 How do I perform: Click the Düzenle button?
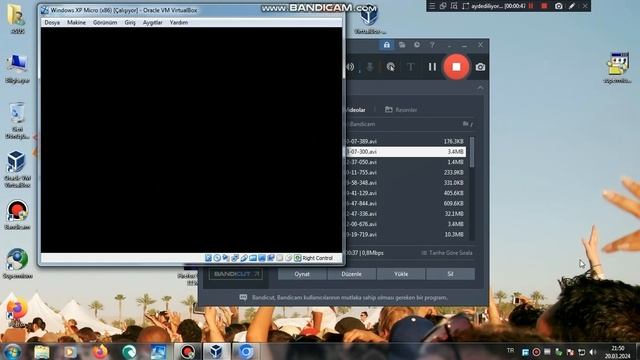click(351, 274)
